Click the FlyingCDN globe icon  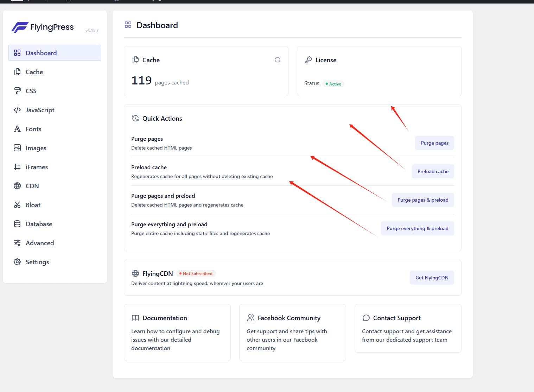tap(135, 273)
